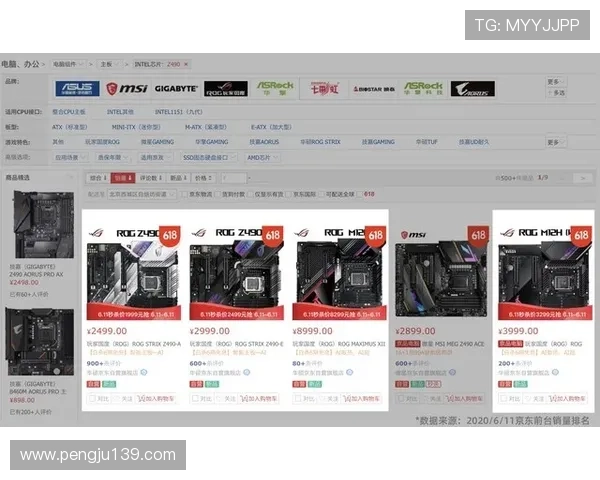Select the MINI-ITX board type filter
600x480 pixels.
136,127
